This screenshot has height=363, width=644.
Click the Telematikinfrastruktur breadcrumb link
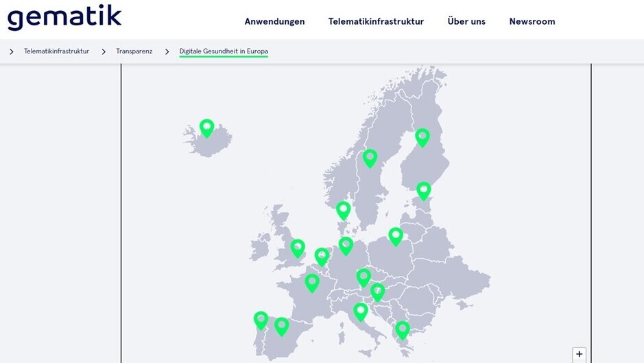(56, 51)
